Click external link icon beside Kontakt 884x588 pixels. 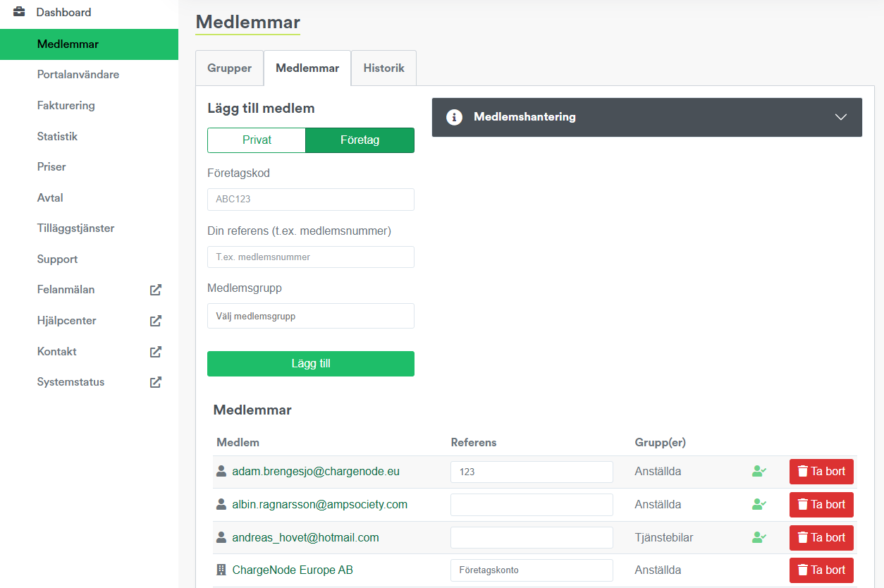(156, 351)
